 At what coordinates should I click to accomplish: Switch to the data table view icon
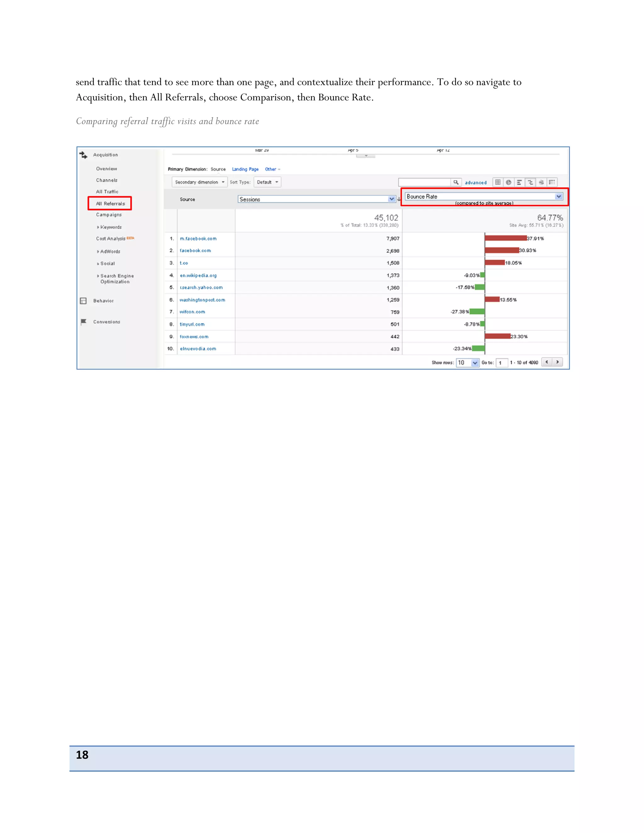[x=498, y=182]
